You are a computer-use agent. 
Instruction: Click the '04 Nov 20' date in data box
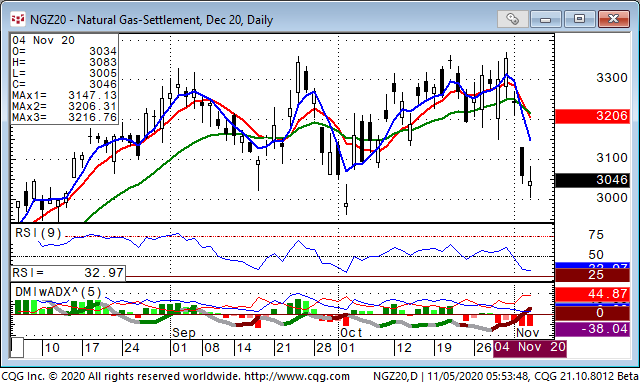(43, 40)
